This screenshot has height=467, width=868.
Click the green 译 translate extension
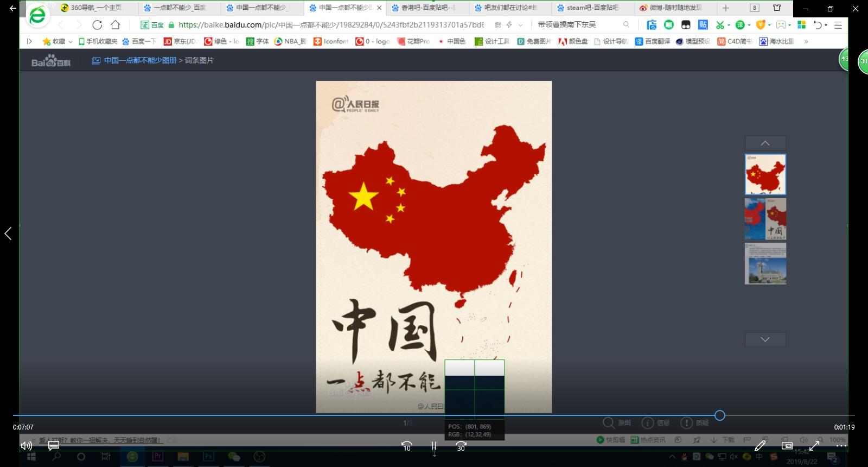click(739, 25)
